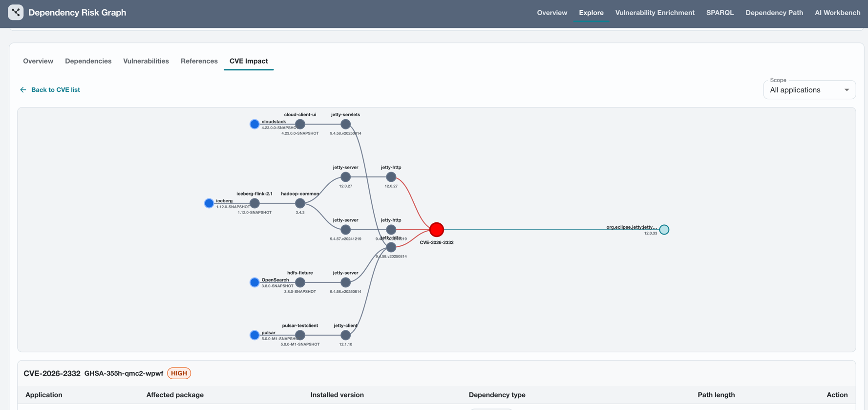Image resolution: width=868 pixels, height=410 pixels.
Task: Open the AI Workbench page
Action: (837, 13)
